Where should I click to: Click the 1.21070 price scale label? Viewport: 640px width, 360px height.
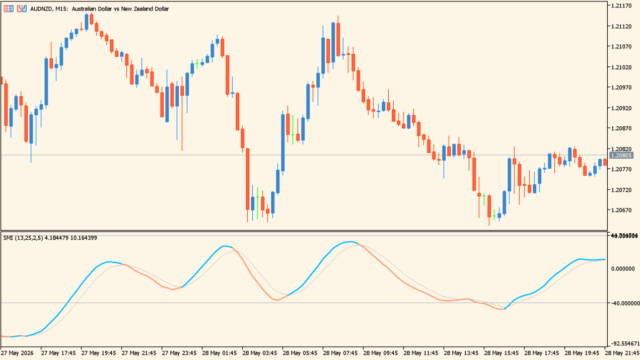tap(621, 47)
